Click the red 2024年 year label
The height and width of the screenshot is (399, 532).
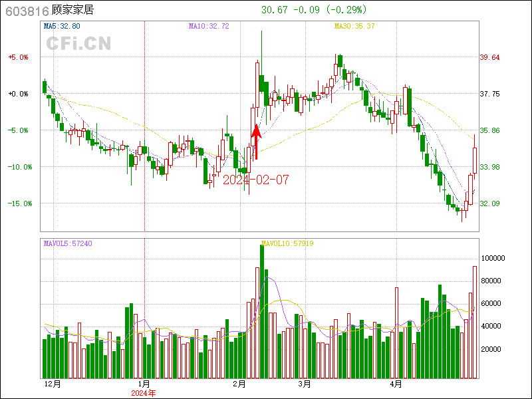143,393
